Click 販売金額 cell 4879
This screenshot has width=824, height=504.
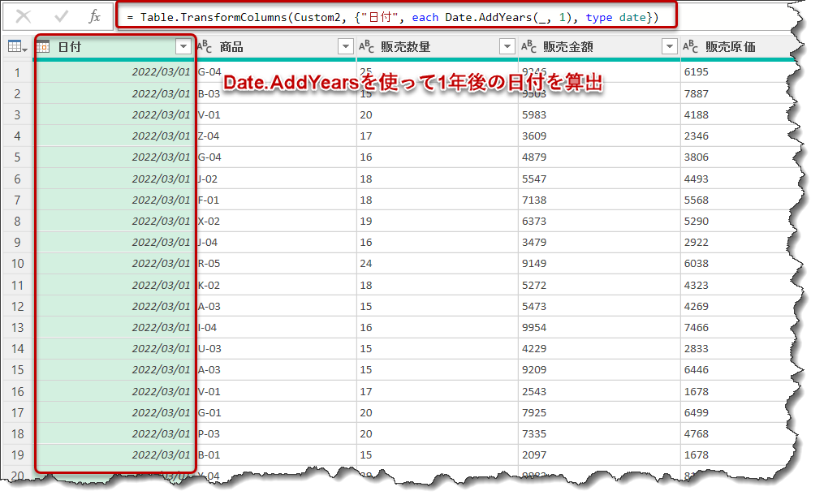pyautogui.click(x=600, y=157)
